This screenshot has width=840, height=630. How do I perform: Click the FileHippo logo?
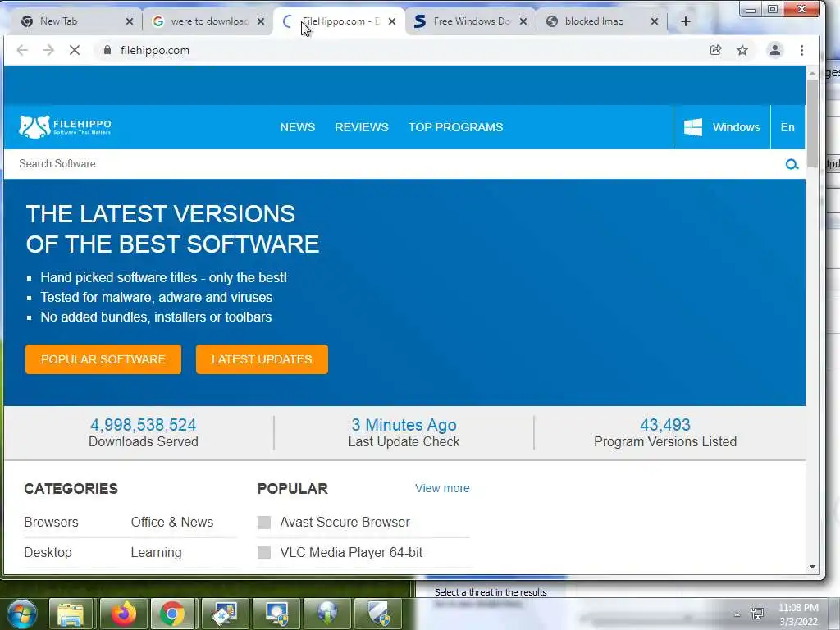click(x=65, y=127)
